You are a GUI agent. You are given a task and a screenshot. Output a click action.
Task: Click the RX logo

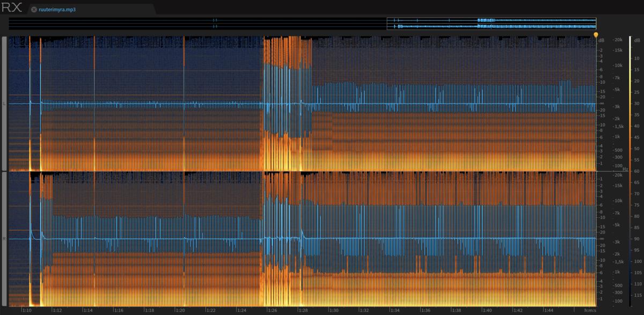tap(12, 8)
